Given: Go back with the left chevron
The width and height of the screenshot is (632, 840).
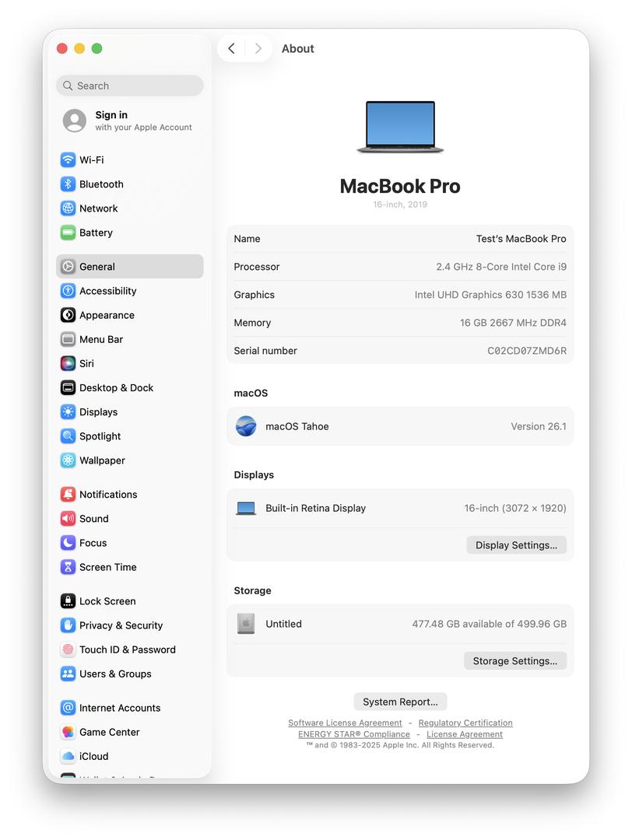Looking at the screenshot, I should [232, 48].
